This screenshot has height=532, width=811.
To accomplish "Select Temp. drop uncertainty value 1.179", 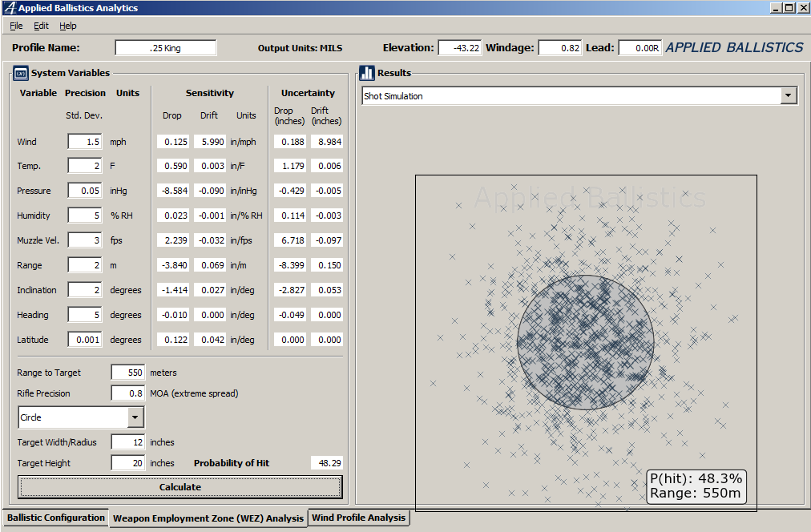I will coord(289,166).
